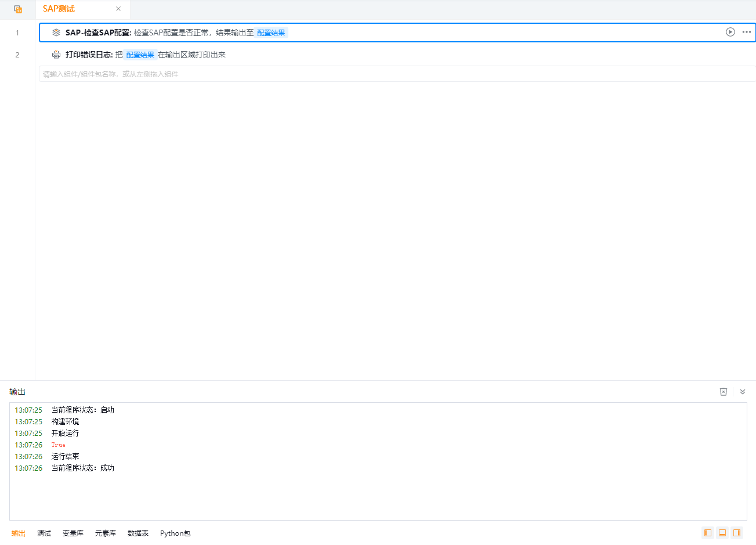This screenshot has height=545, width=756.
Task: Toggle the bottom panel layout icon
Action: [722, 533]
